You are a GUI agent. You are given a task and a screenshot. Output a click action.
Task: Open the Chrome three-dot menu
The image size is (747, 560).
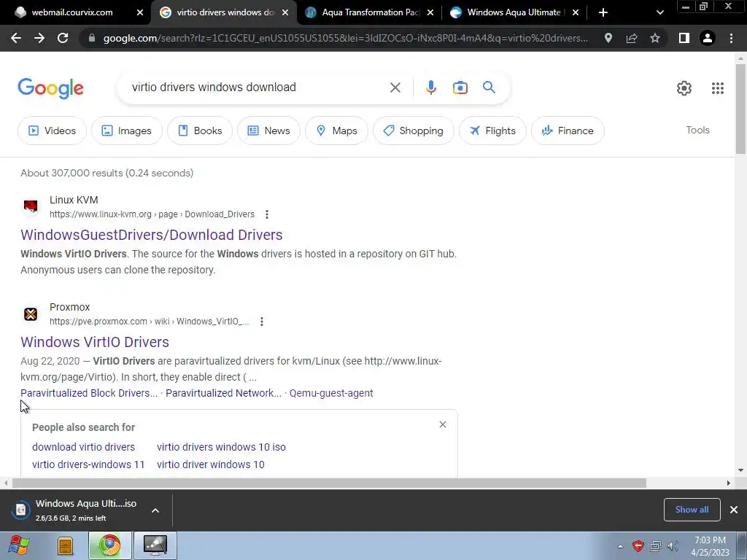(x=731, y=38)
